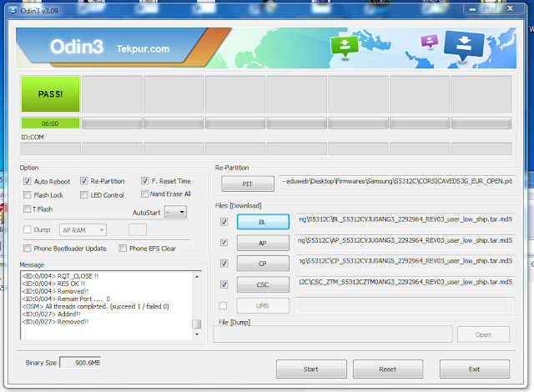The width and height of the screenshot is (534, 392).
Task: Click the Exit button
Action: click(475, 369)
